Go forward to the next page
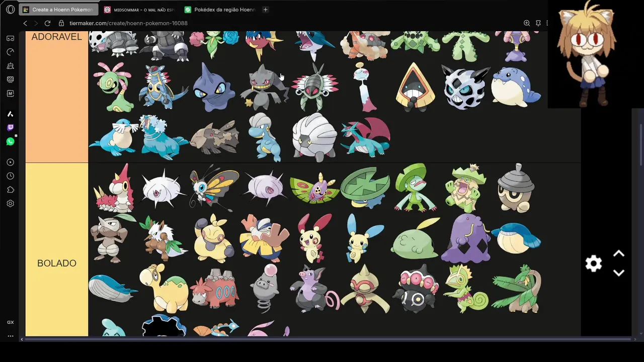This screenshot has height=362, width=644. 36,23
